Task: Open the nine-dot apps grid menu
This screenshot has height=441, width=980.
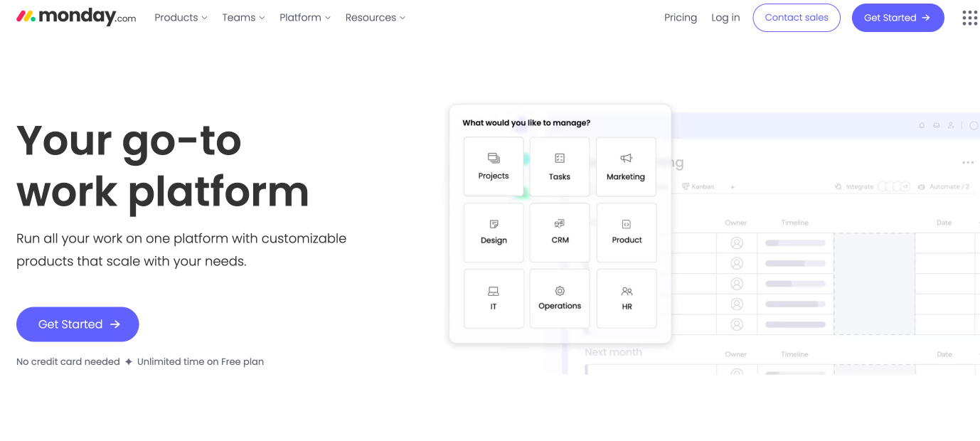Action: [969, 18]
